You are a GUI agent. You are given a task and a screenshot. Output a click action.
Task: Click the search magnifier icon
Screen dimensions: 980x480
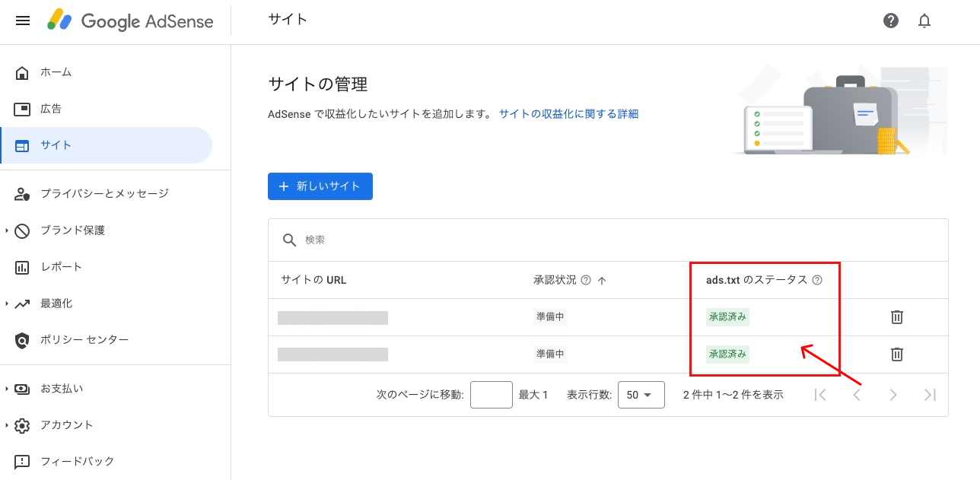tap(289, 240)
